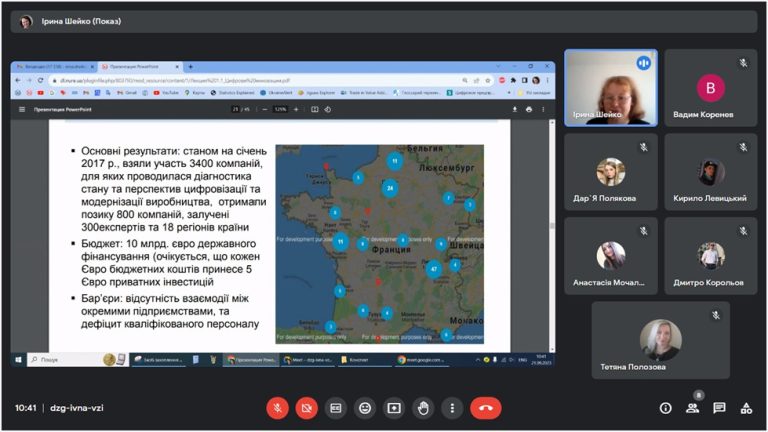
Task: Print the PDF presentation
Action: click(x=528, y=109)
